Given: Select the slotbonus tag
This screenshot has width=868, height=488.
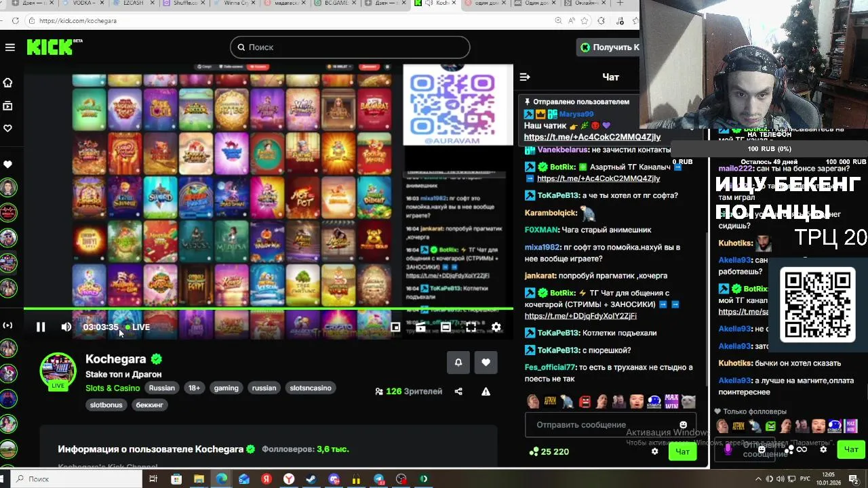Looking at the screenshot, I should click(106, 405).
